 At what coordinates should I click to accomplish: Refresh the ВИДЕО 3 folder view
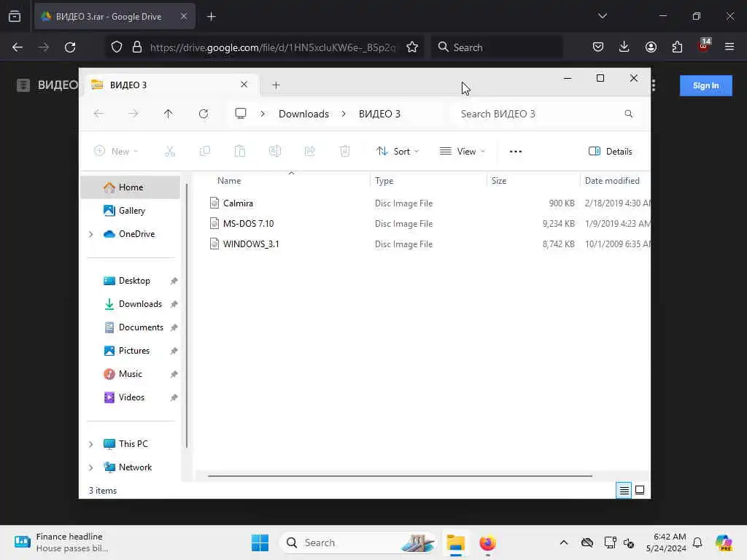(204, 114)
